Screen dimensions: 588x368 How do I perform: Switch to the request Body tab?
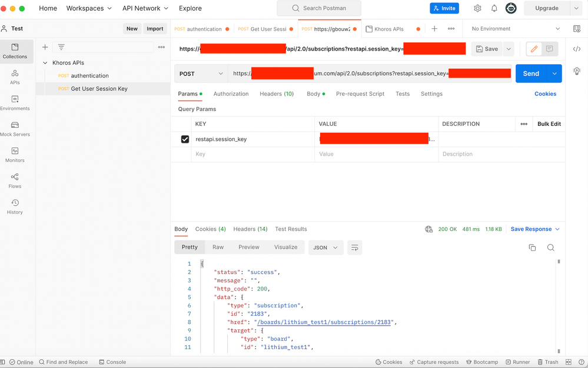point(315,94)
